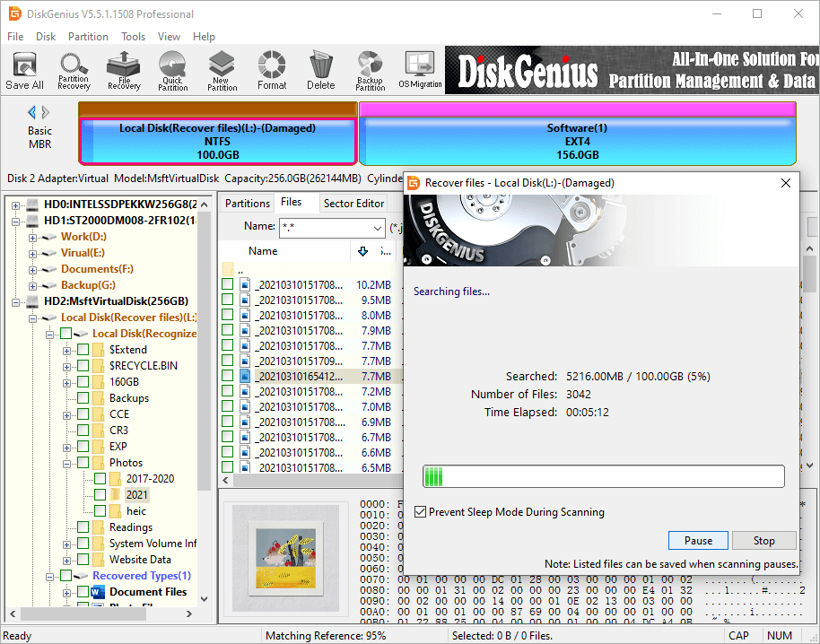This screenshot has height=644, width=820.
Task: Click the HD0 Intel SSD disk icon
Action: coord(33,205)
